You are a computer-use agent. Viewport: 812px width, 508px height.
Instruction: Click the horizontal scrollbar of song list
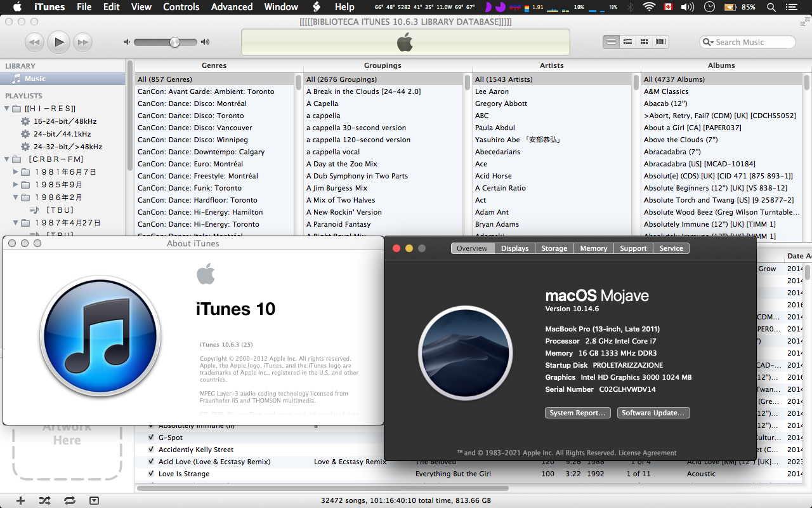[322, 488]
